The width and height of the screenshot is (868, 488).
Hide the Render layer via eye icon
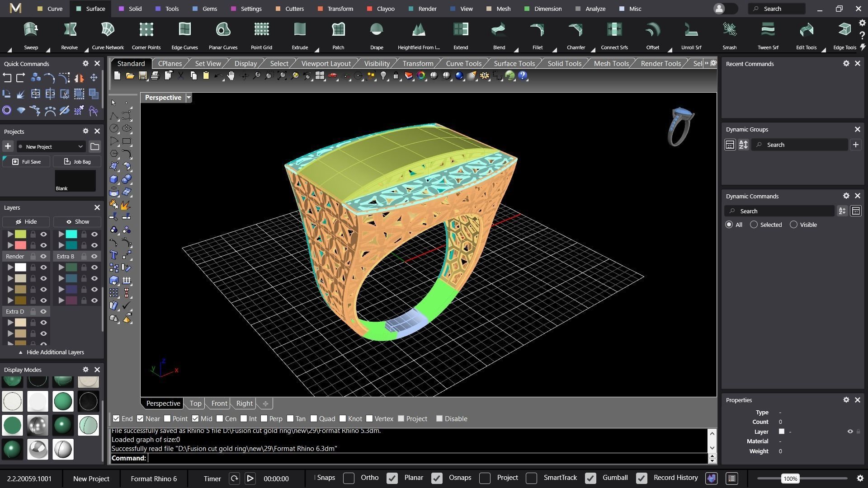pos(43,256)
